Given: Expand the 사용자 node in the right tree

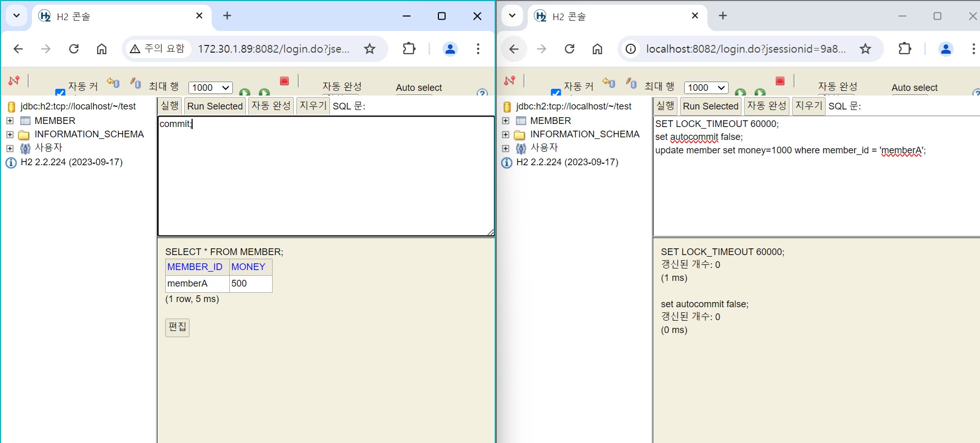Looking at the screenshot, I should (505, 148).
